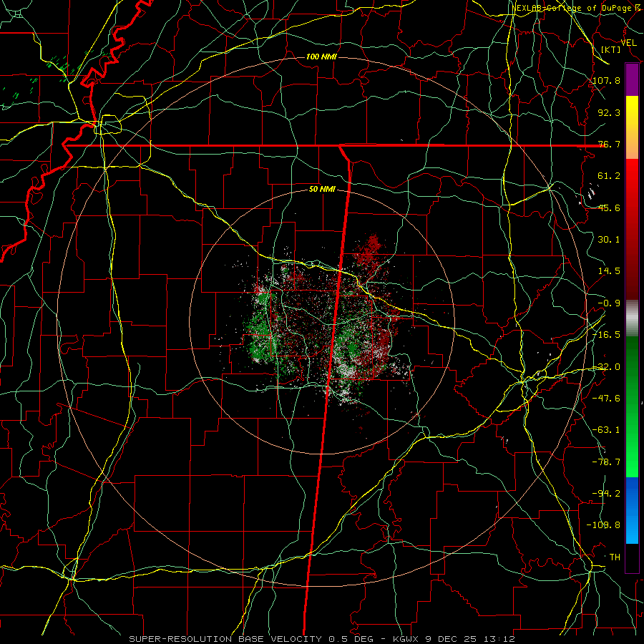This screenshot has width=644, height=644.
Task: Click the 107.8 value on velocity scale
Action: [607, 80]
